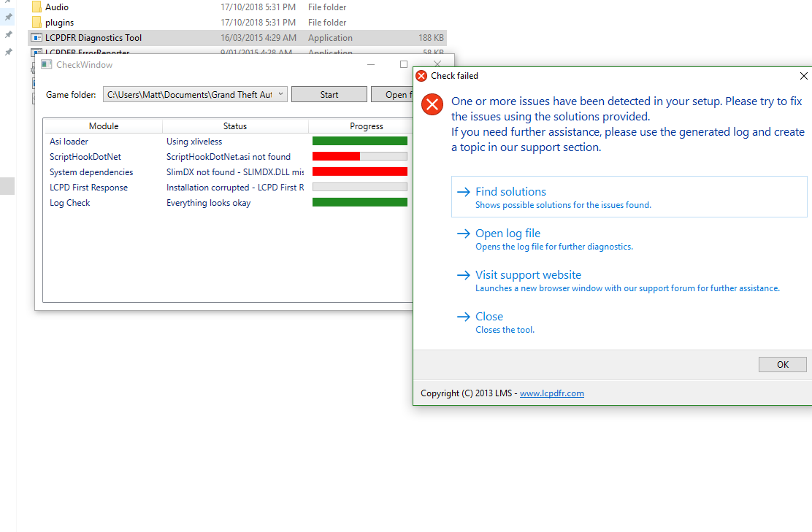Click the Audio folder icon

coord(37,7)
